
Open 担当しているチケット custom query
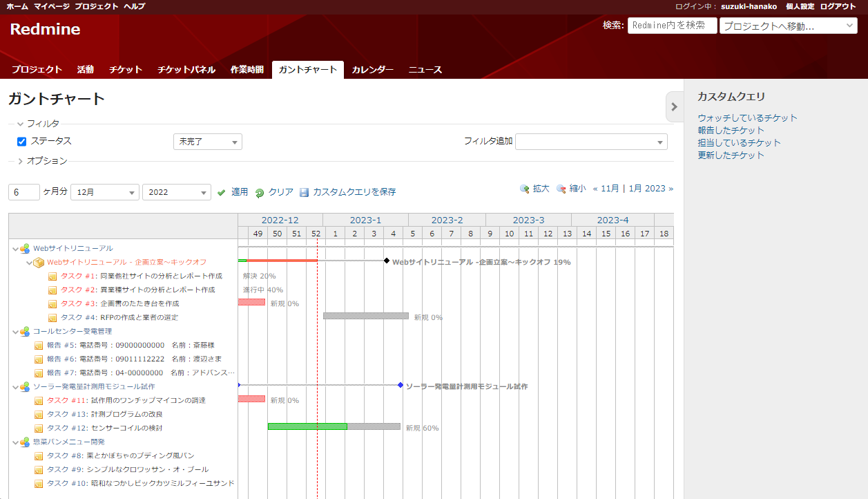(739, 143)
